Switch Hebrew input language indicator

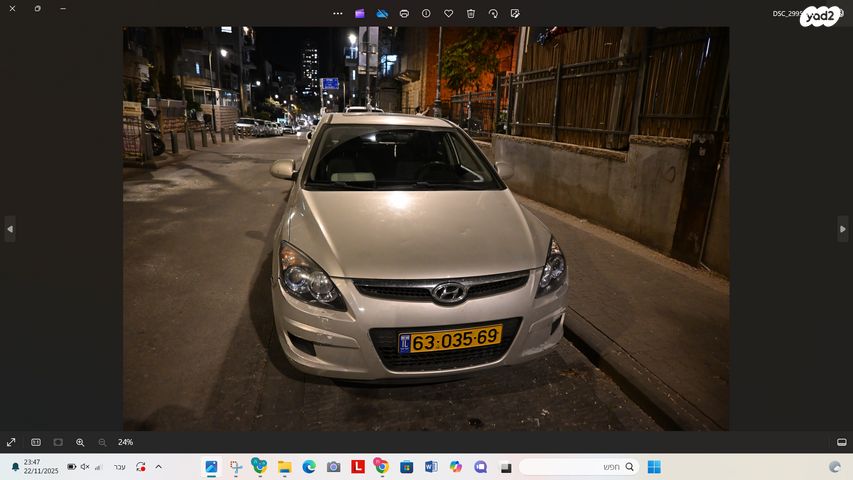click(x=120, y=467)
